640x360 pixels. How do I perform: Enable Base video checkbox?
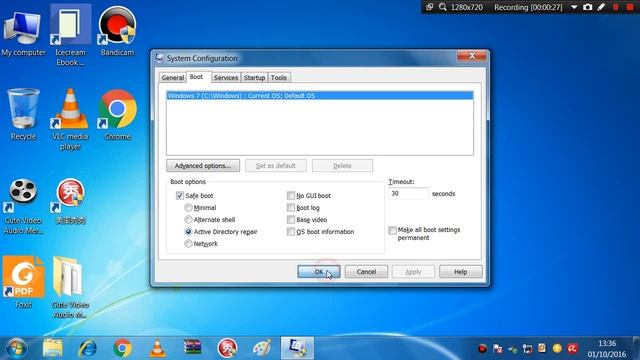(x=291, y=220)
